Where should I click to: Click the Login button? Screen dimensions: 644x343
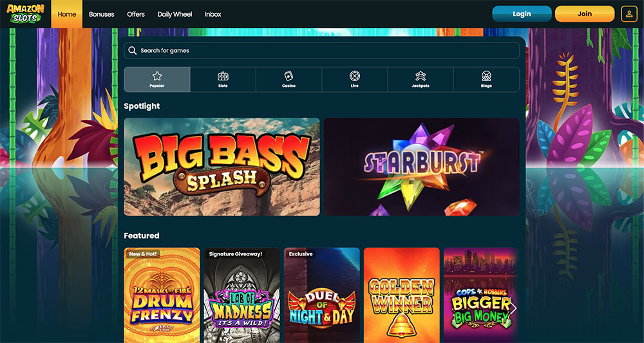(x=522, y=14)
